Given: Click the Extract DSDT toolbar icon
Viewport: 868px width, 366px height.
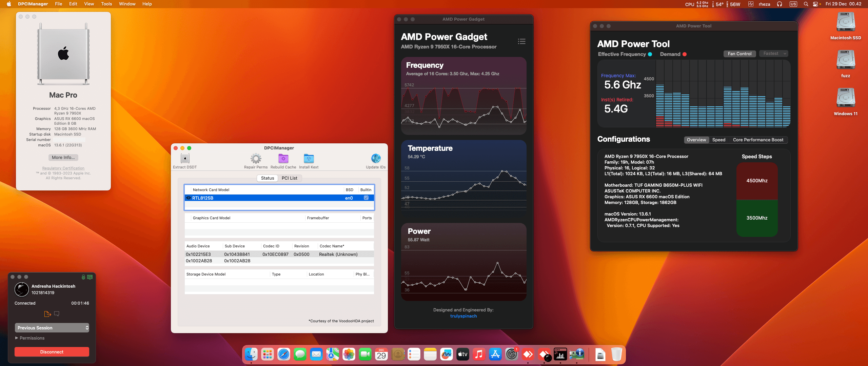Looking at the screenshot, I should click(185, 159).
